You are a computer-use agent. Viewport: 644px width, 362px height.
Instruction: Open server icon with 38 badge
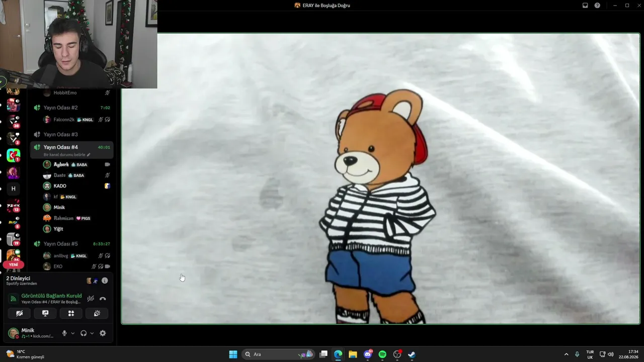coord(13,121)
